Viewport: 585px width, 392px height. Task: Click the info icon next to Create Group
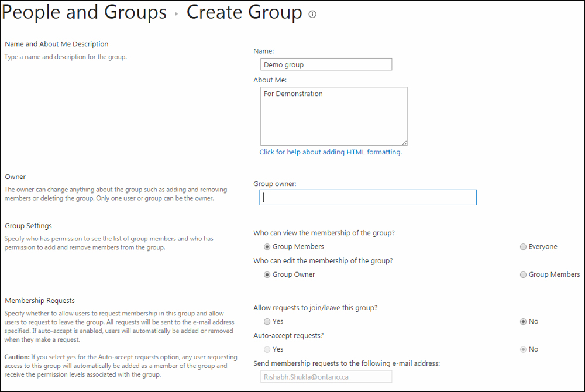tap(312, 14)
